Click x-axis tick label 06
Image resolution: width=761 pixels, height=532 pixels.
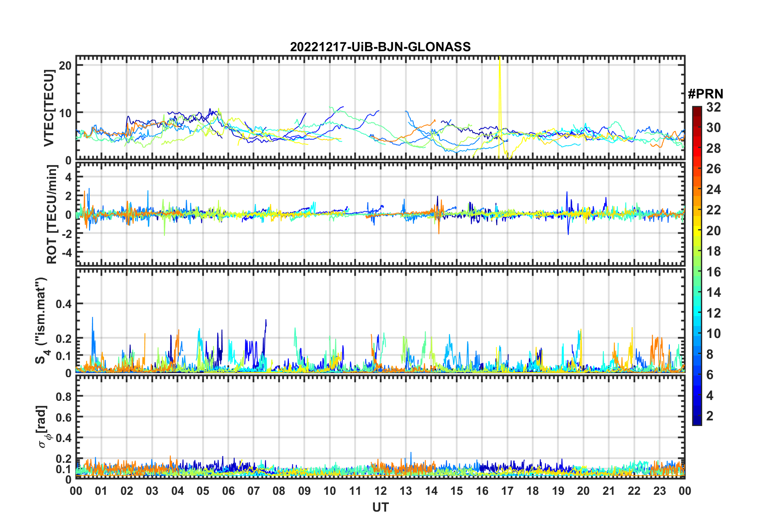[x=228, y=491]
